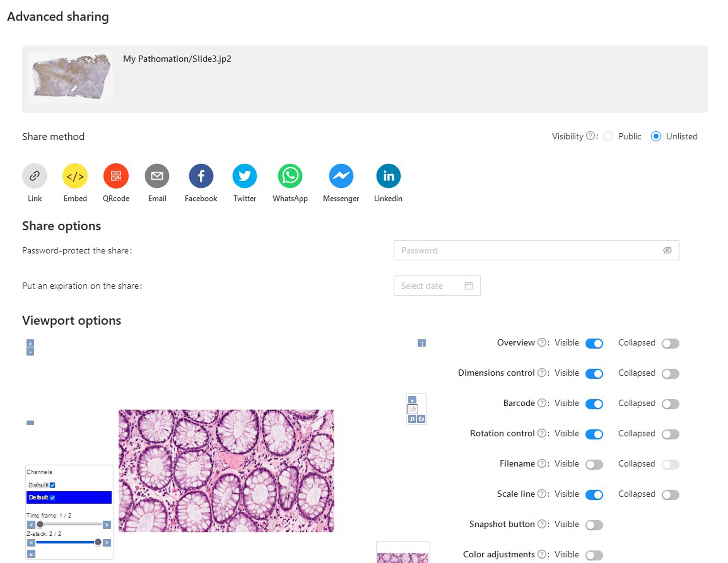The width and height of the screenshot is (728, 563).
Task: Turn on Barcode Collapsed switch
Action: pos(670,404)
